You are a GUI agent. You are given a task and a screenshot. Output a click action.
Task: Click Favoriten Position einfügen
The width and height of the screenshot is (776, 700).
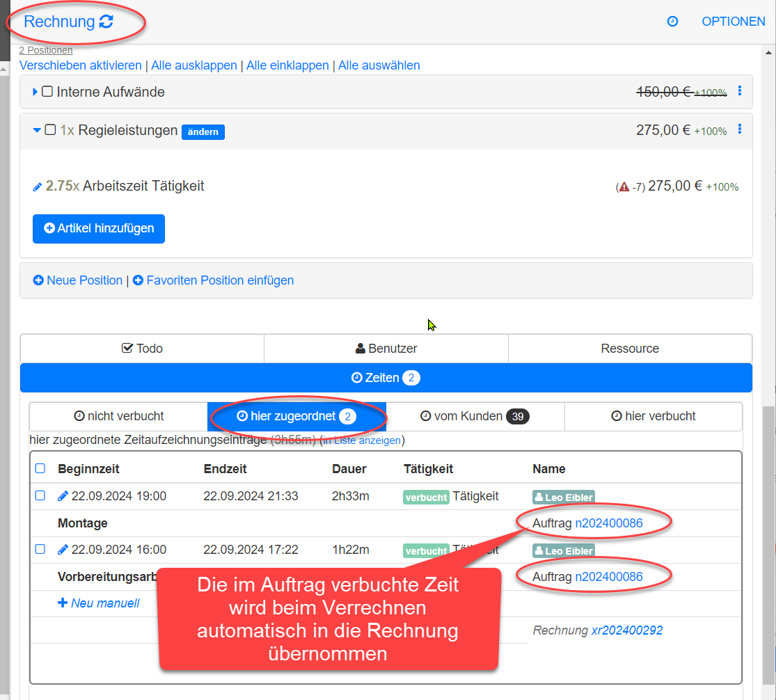213,280
